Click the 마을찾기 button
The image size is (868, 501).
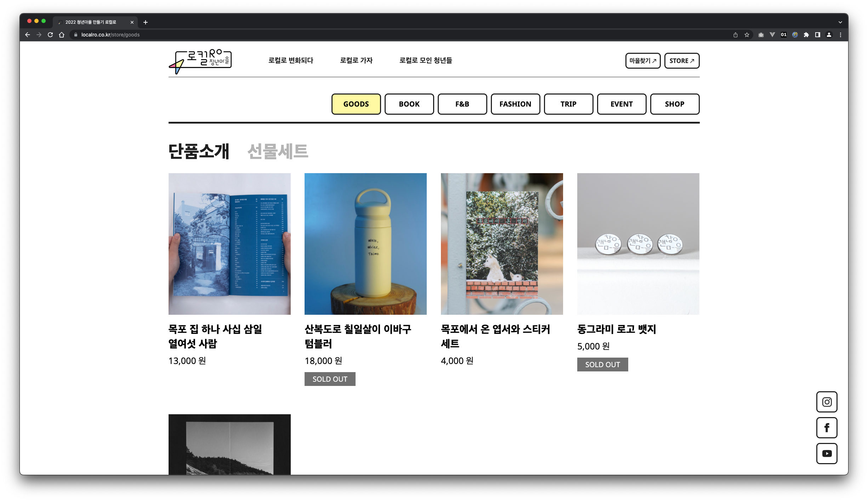coord(643,61)
